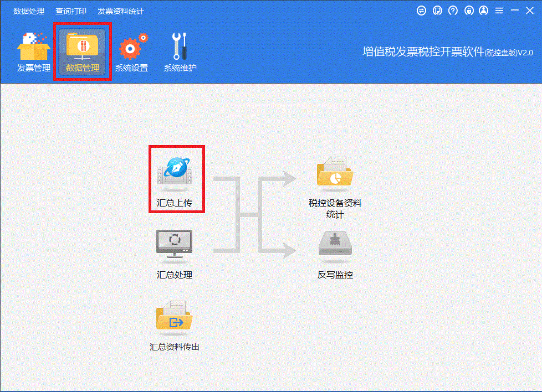
Task: Open the 查询打印 menu
Action: [x=71, y=11]
